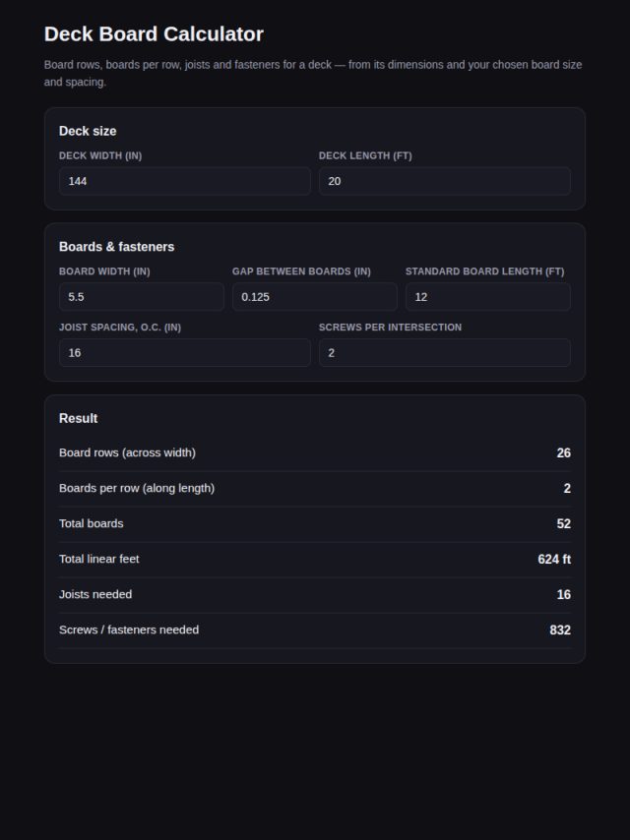630x840 pixels.
Task: Click the Deck Board Calculator title
Action: click(x=154, y=33)
